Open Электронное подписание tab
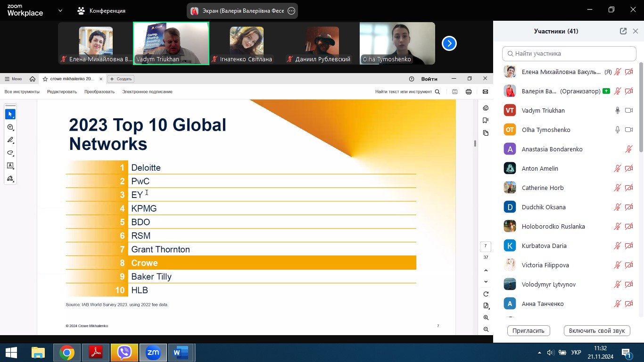644x362 pixels. [x=147, y=92]
